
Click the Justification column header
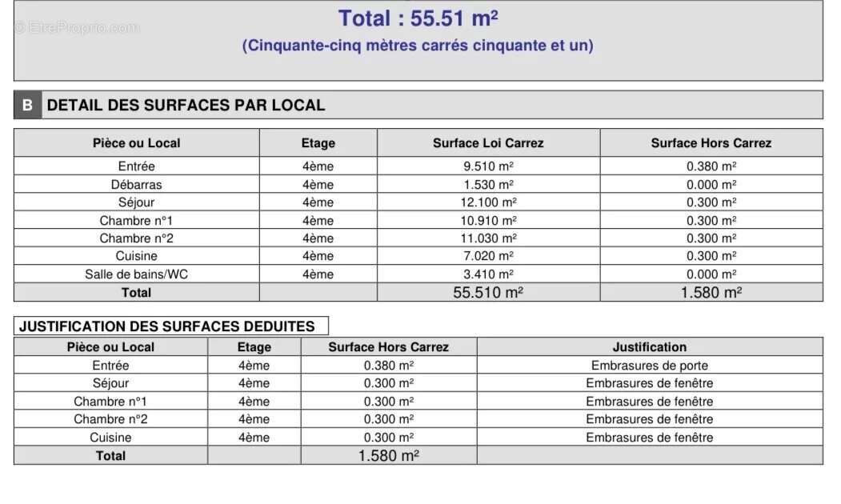(x=650, y=347)
